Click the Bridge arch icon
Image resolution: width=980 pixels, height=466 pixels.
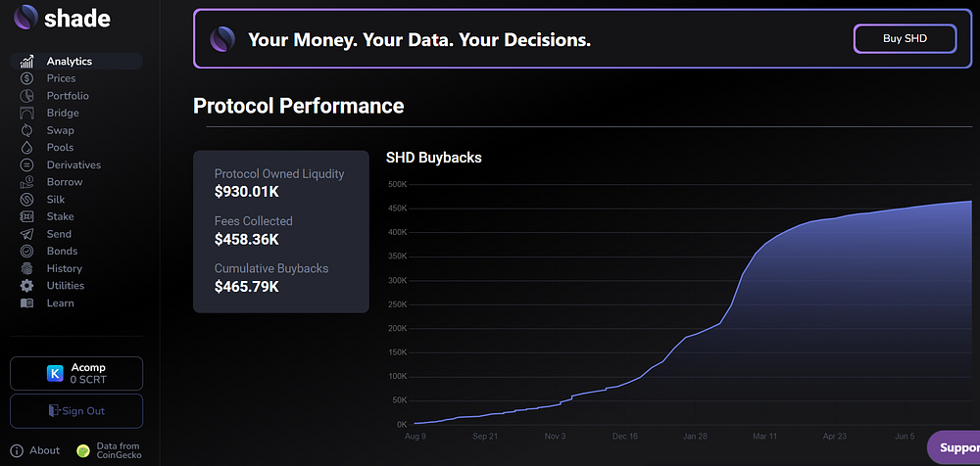(26, 113)
